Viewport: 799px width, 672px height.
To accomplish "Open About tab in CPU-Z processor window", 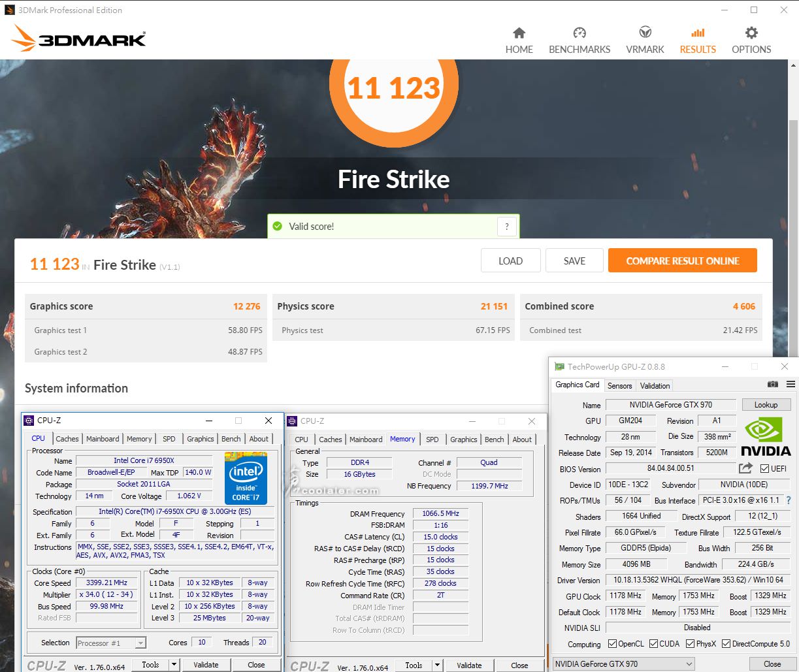I will (259, 439).
